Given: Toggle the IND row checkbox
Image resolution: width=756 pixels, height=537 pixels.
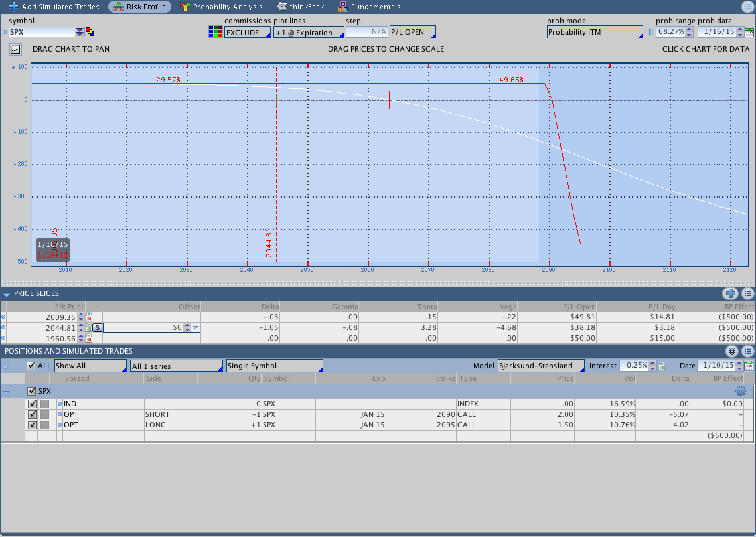Looking at the screenshot, I should [32, 404].
